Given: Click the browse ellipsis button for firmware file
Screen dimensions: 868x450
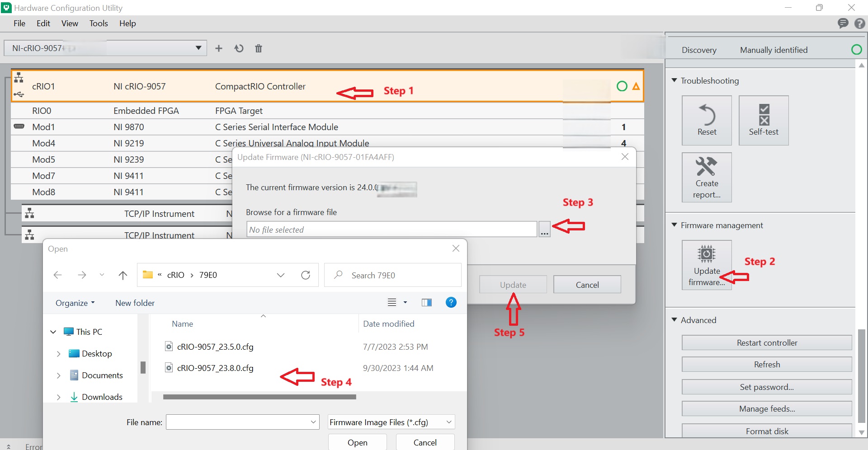Looking at the screenshot, I should [544, 230].
